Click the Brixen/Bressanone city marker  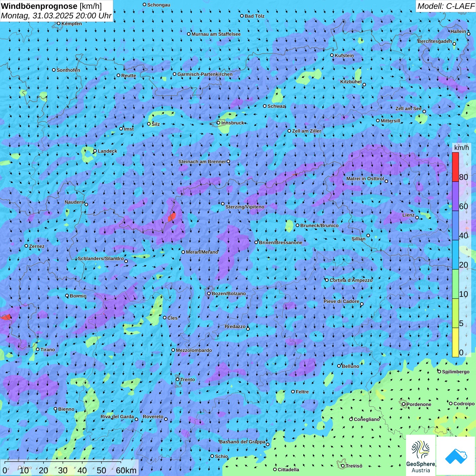[256, 242]
